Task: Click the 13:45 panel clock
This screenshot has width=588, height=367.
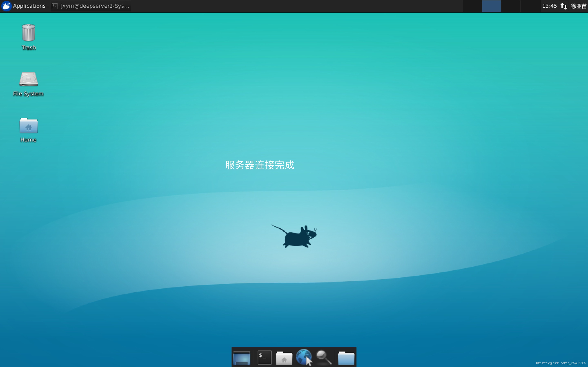Action: coord(549,6)
